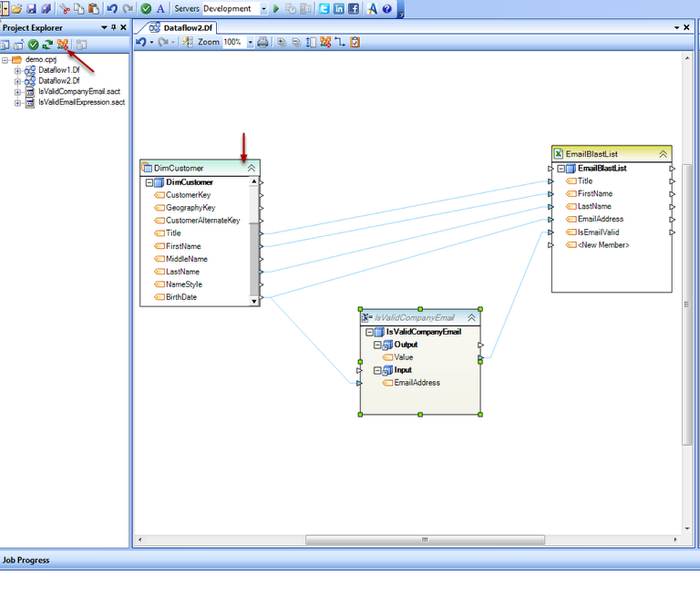Collapse the Output node in IsValidCompanyEmail

377,345
